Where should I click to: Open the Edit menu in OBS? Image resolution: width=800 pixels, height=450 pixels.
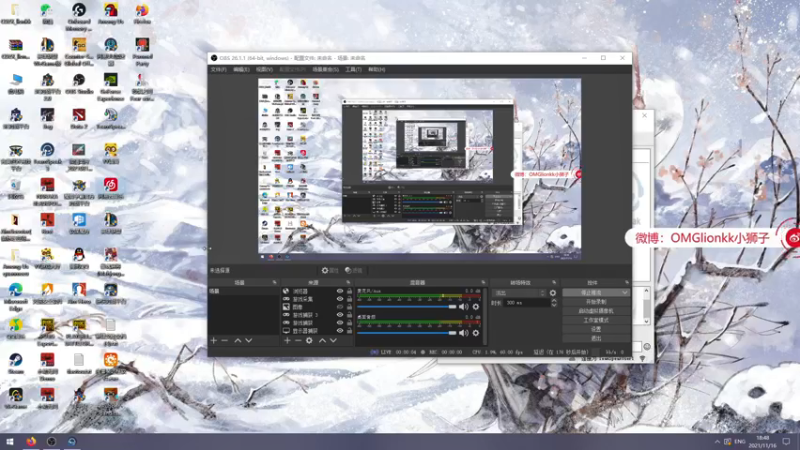[x=241, y=69]
